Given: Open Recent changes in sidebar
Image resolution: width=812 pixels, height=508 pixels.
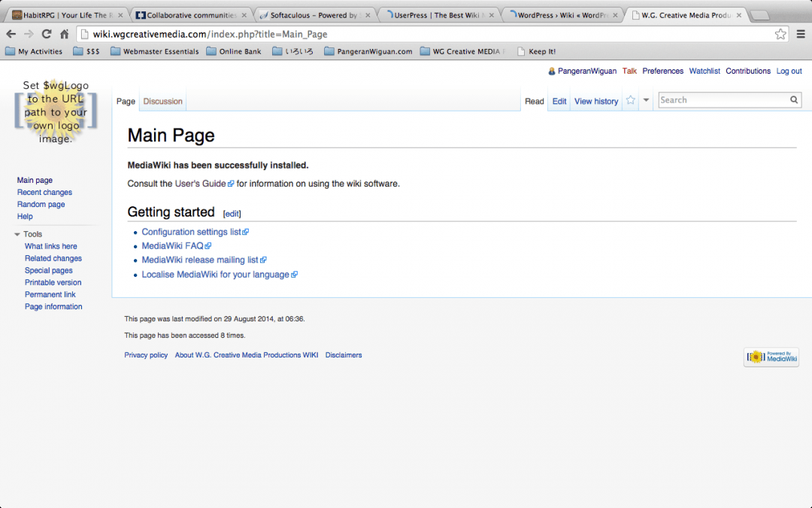Looking at the screenshot, I should (x=44, y=193).
